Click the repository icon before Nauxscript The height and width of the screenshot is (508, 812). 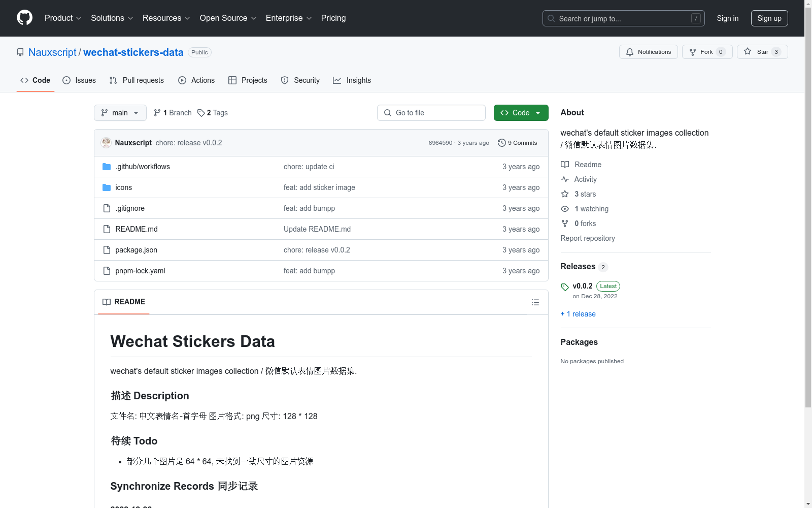[x=20, y=52]
